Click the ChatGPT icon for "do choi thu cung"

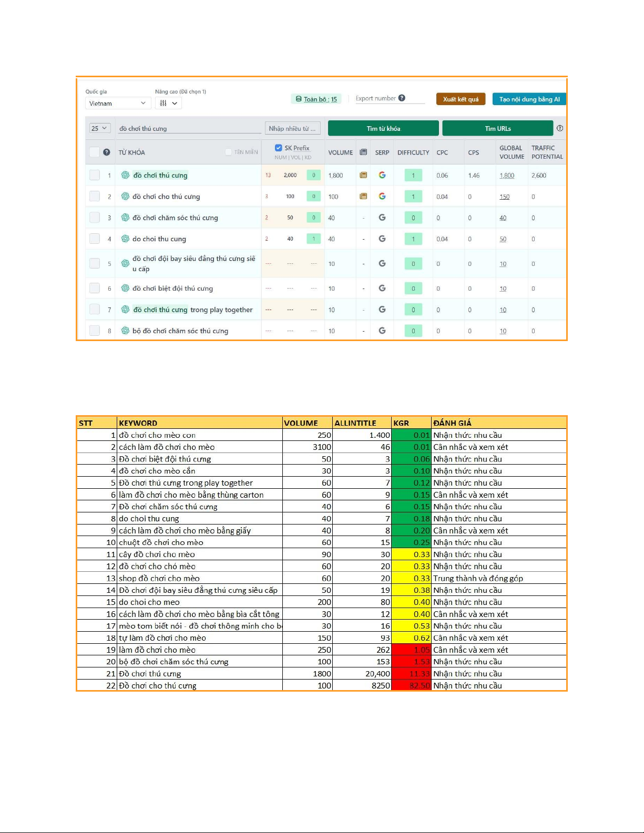tap(125, 239)
